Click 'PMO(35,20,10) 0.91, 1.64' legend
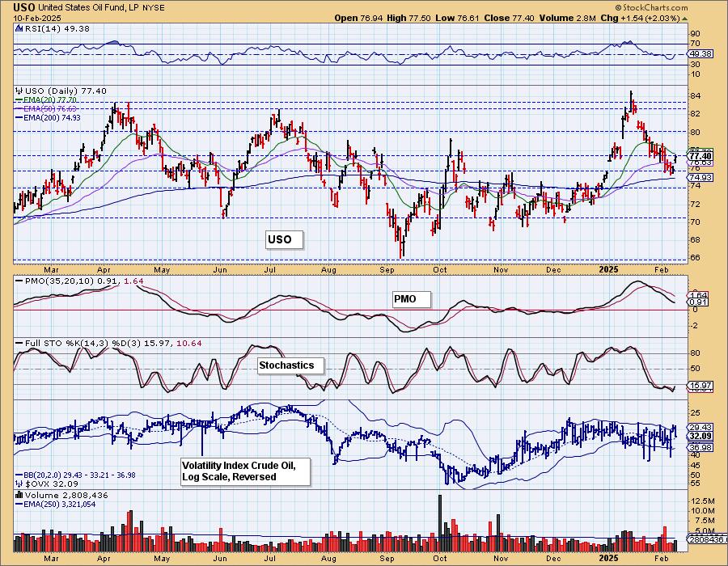Screen dimensions: 728x566 (x=83, y=281)
